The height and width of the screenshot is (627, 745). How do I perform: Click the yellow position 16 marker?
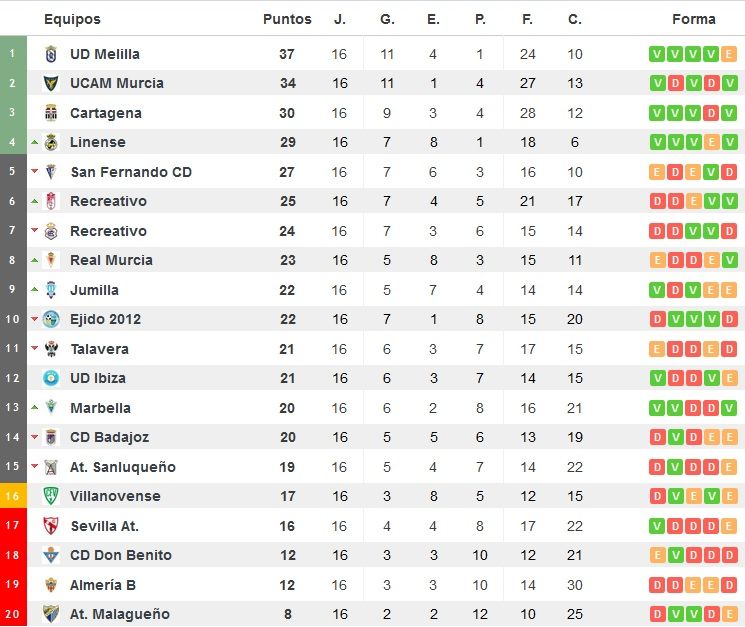(13, 496)
